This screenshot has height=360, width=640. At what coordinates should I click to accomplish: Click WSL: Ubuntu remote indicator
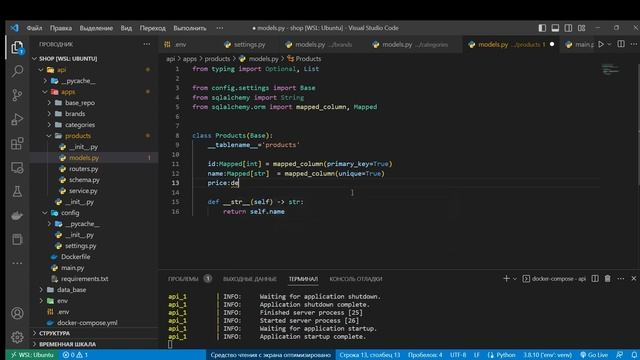[32, 355]
